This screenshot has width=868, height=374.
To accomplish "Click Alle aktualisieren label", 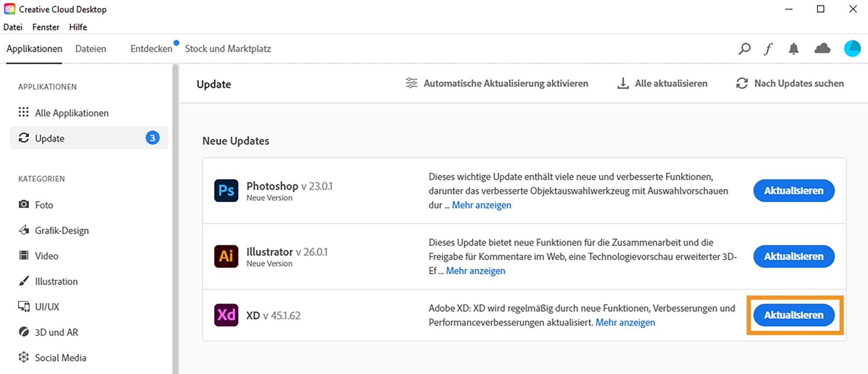I will tap(671, 84).
